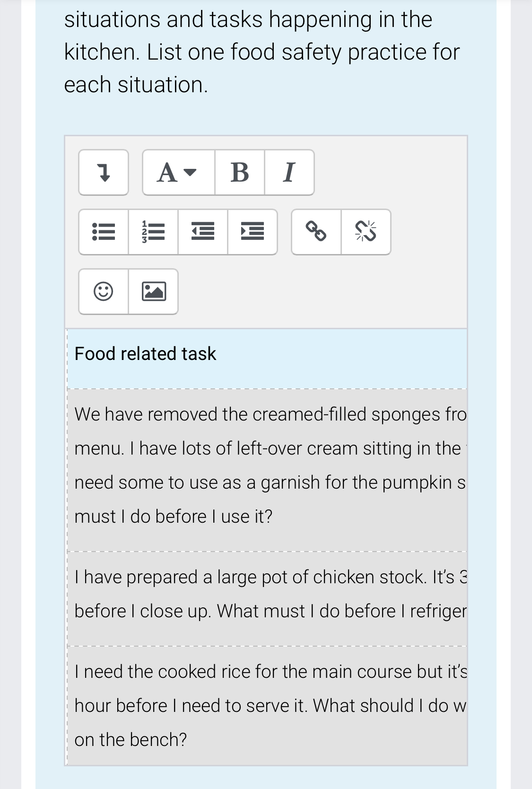Open the emoticon picker
This screenshot has height=789, width=532.
[x=104, y=291]
